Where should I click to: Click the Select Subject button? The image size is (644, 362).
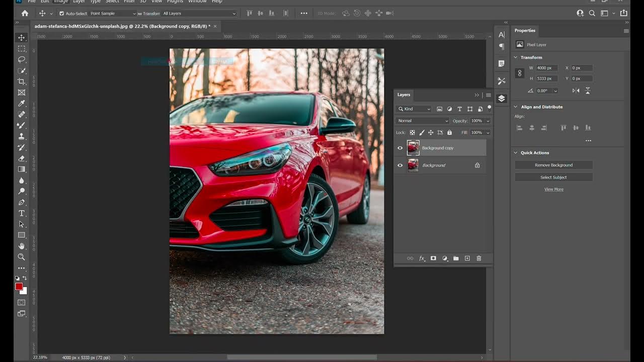click(553, 177)
